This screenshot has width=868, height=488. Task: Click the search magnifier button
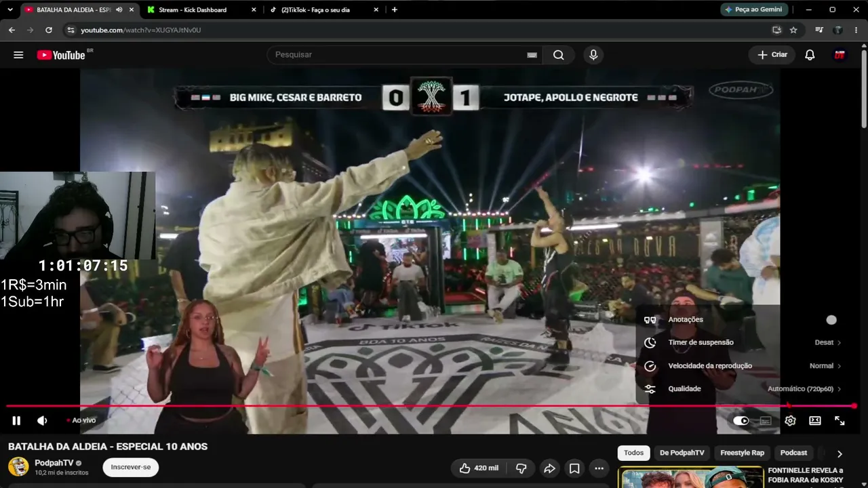pos(559,55)
